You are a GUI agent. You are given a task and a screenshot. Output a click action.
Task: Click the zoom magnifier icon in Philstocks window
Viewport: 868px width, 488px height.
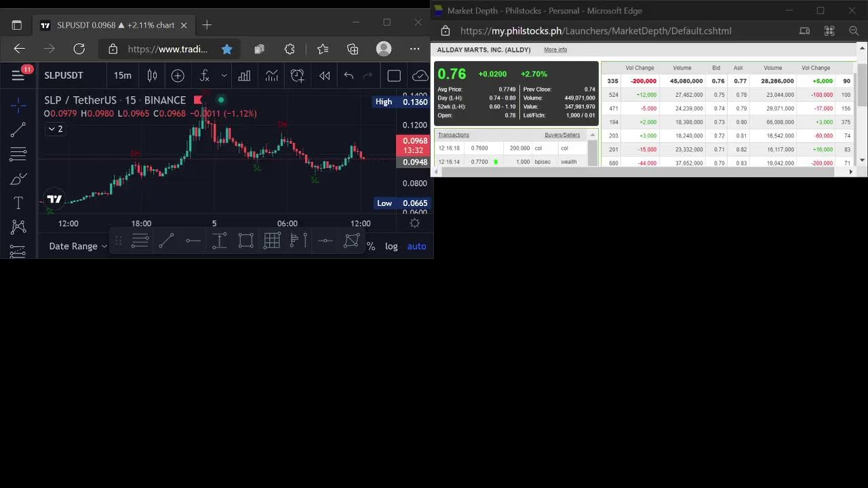click(854, 30)
